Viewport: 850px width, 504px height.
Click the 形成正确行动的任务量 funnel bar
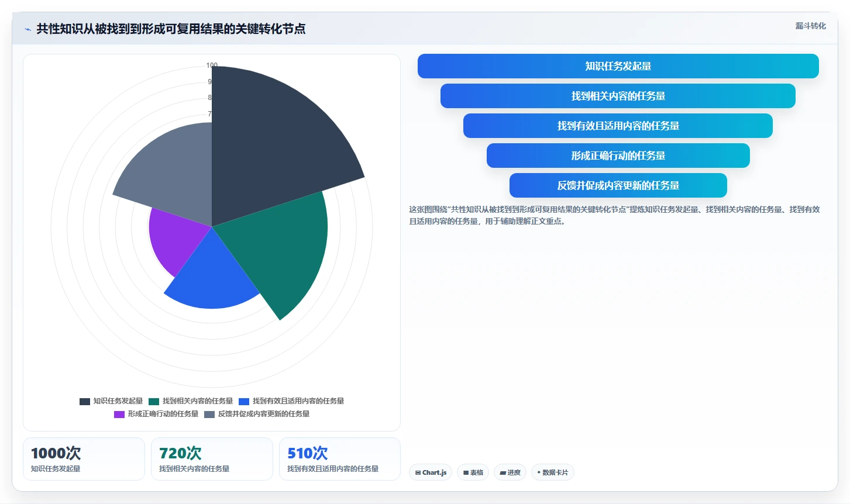point(618,156)
